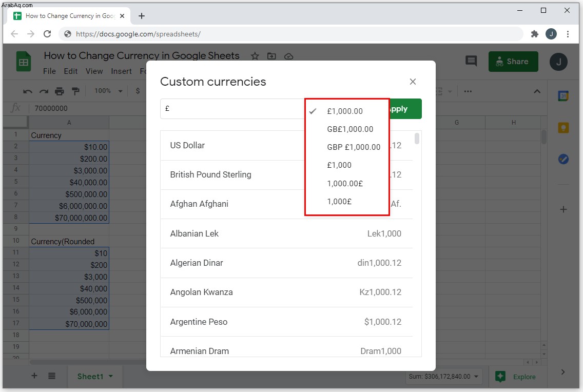This screenshot has height=392, width=583.
Task: Choose Afghan Afghani currency
Action: [x=286, y=204]
